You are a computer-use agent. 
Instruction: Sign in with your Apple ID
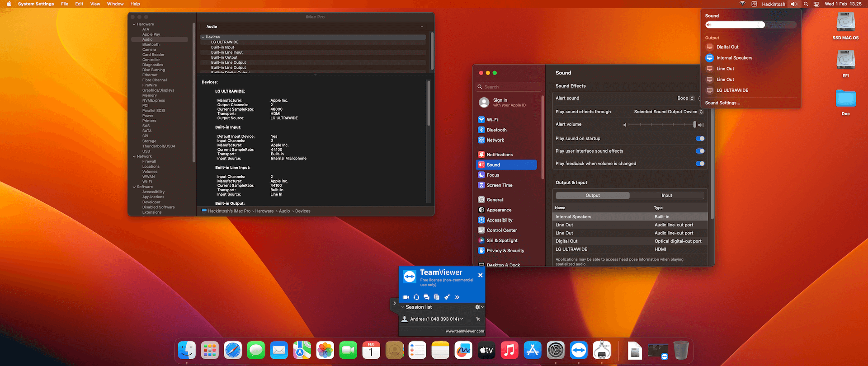[506, 103]
